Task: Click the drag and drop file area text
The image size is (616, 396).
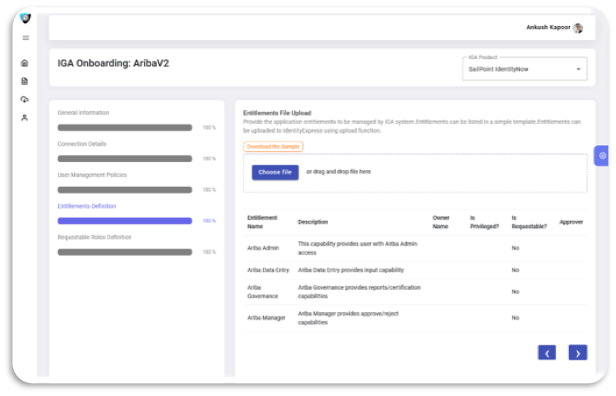Action: pos(339,172)
